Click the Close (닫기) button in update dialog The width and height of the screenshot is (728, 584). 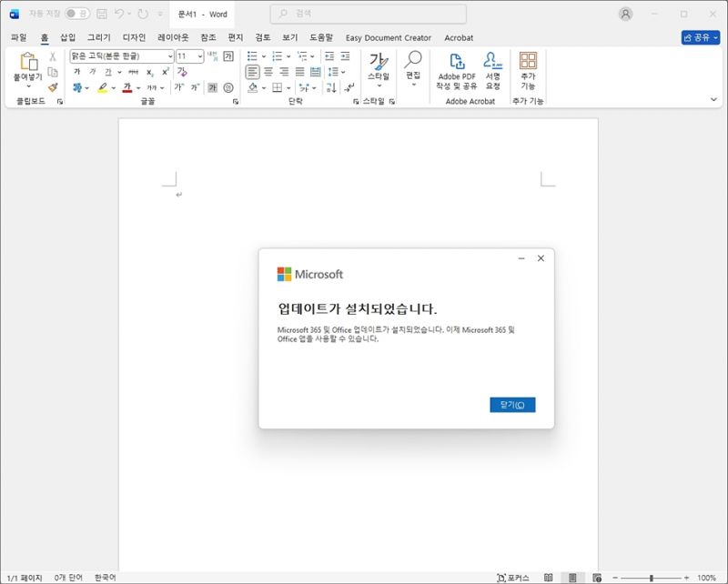point(512,405)
